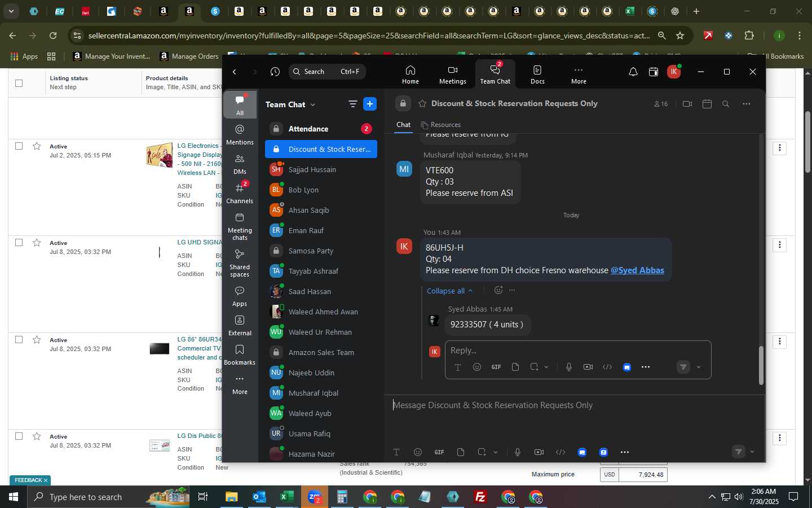
Task: Switch to Resources tab in chat
Action: coord(440,125)
